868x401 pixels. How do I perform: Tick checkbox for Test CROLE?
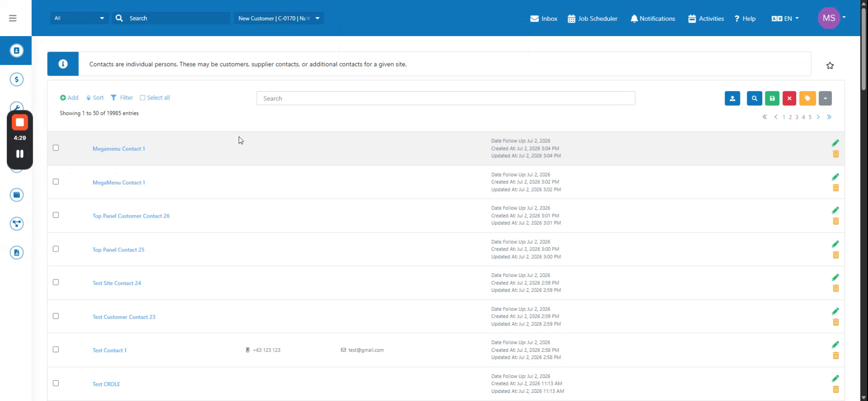click(56, 383)
